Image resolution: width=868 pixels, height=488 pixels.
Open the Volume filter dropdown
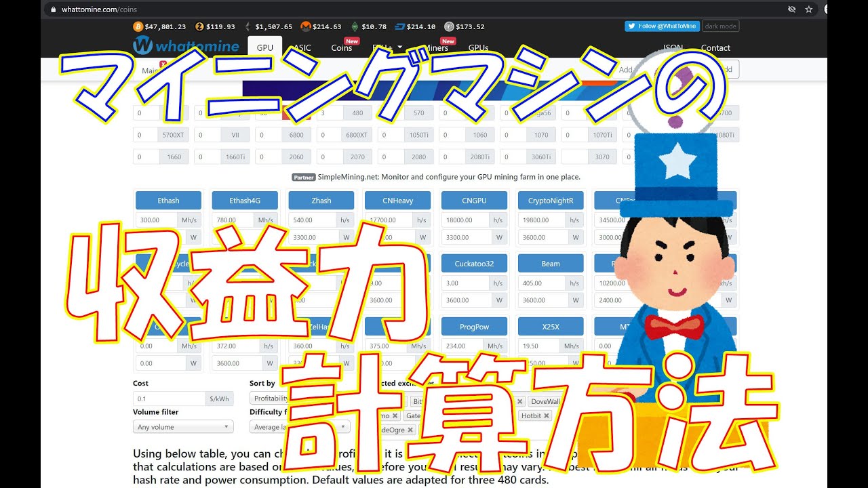pyautogui.click(x=183, y=427)
